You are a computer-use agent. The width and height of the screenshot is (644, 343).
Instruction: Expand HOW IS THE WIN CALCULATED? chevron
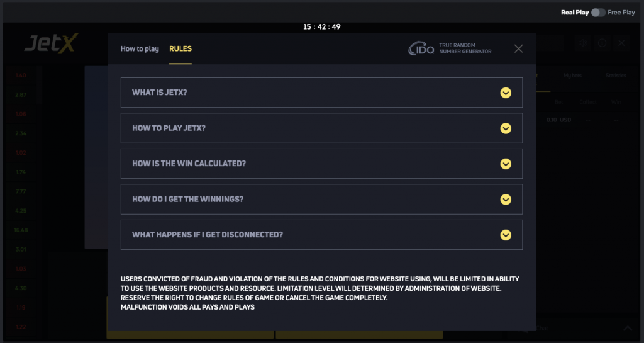coord(506,164)
